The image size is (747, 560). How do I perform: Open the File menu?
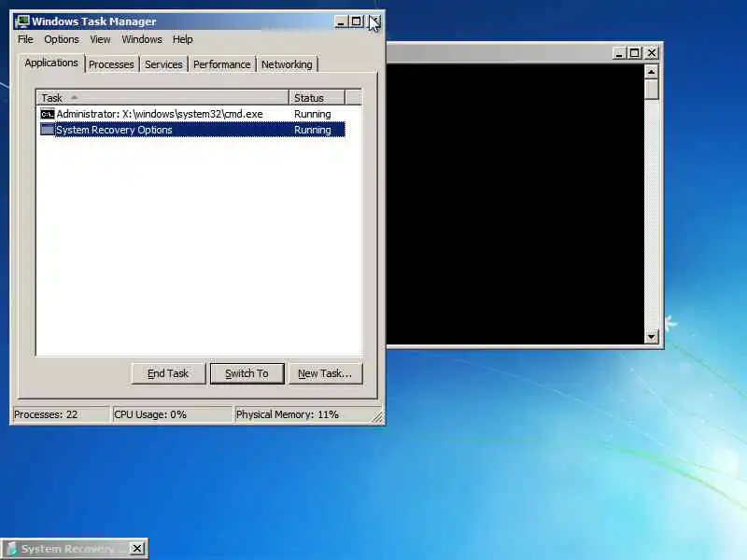pyautogui.click(x=25, y=39)
